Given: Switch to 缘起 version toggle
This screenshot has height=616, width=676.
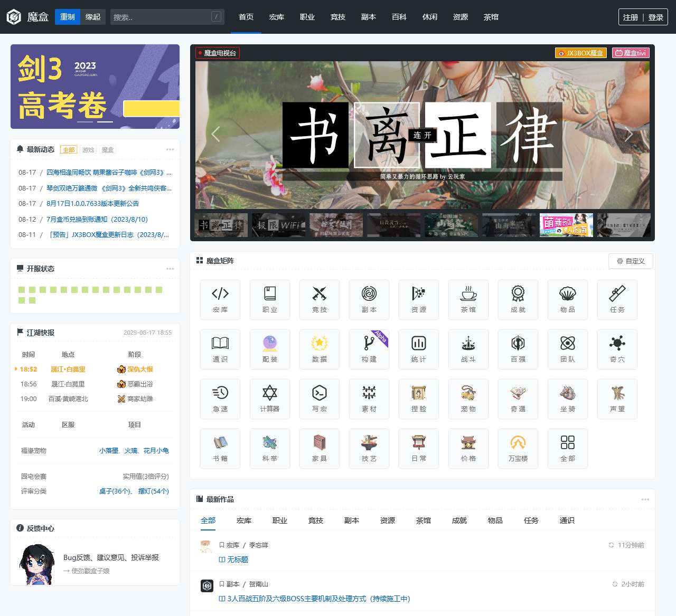Looking at the screenshot, I should point(93,17).
